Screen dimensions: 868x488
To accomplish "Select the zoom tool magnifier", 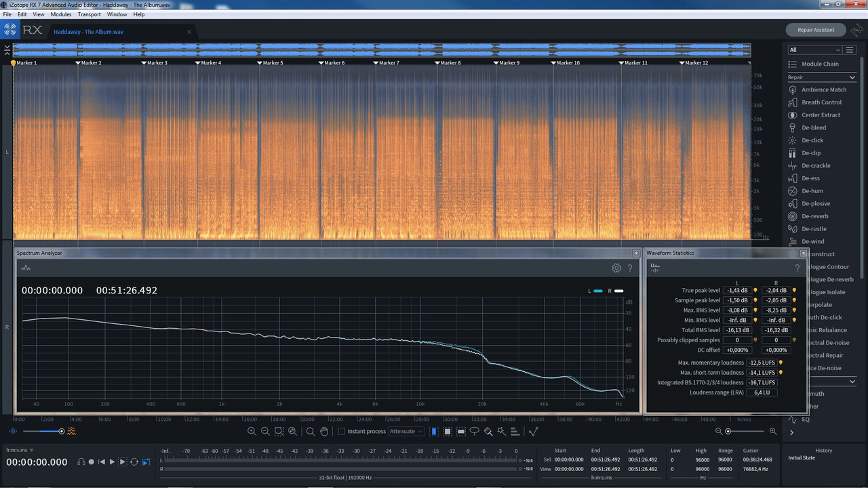I will click(x=311, y=431).
